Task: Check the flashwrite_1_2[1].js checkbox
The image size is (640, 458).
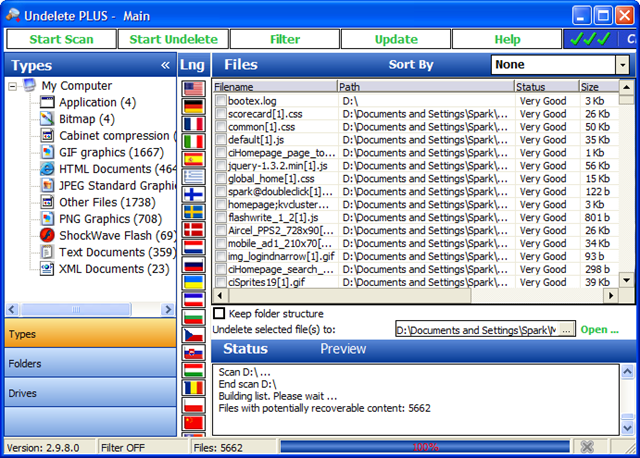Action: click(x=221, y=217)
